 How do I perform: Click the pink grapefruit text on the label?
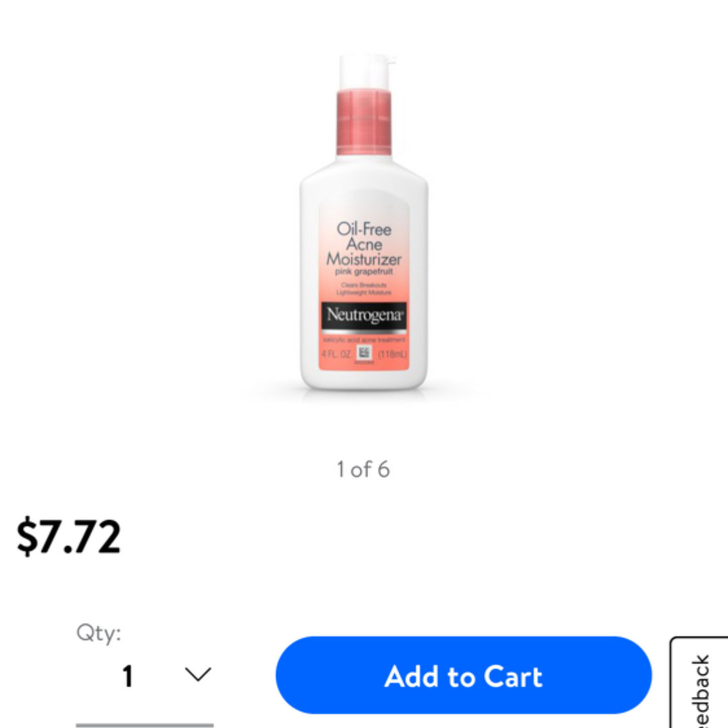pos(364,272)
